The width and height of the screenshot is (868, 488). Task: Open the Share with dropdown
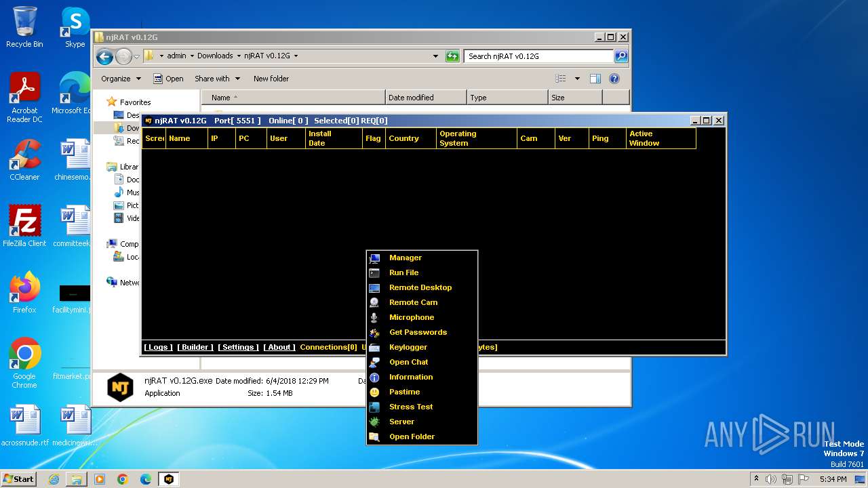click(x=217, y=79)
